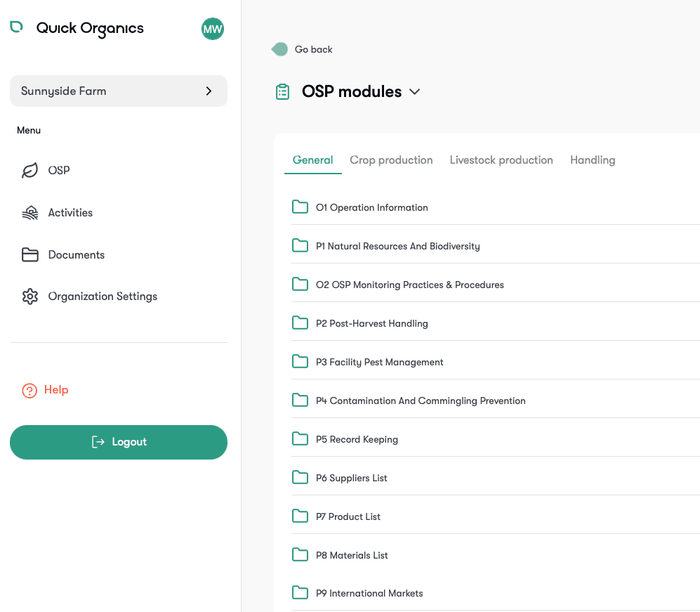Click the Go back link

[x=312, y=49]
